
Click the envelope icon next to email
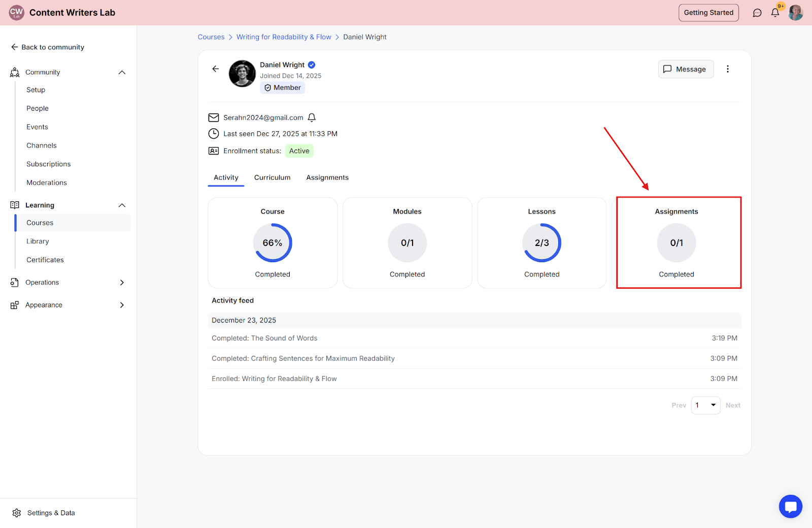(214, 118)
